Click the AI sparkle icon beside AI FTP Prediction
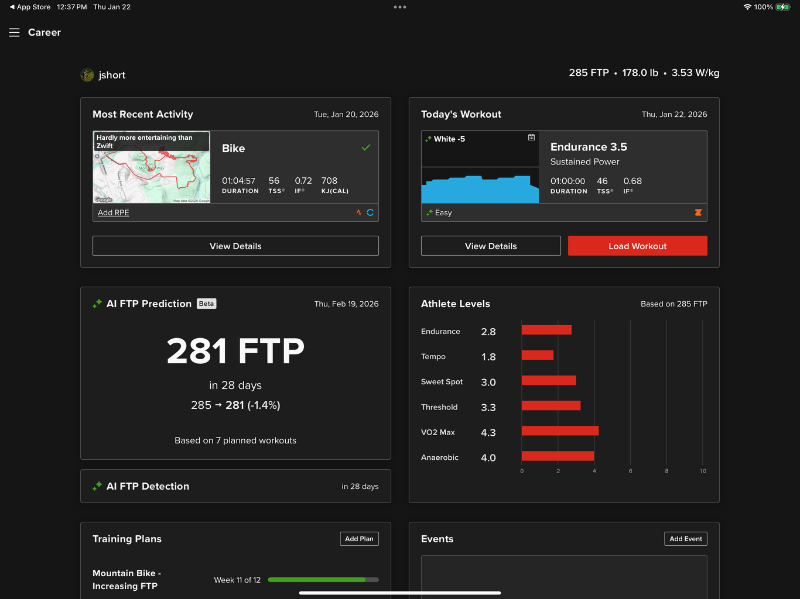 [x=97, y=304]
